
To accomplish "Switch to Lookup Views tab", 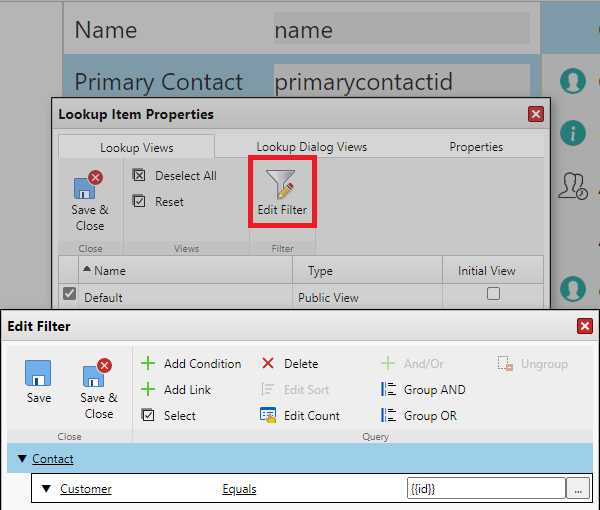I will pyautogui.click(x=137, y=147).
